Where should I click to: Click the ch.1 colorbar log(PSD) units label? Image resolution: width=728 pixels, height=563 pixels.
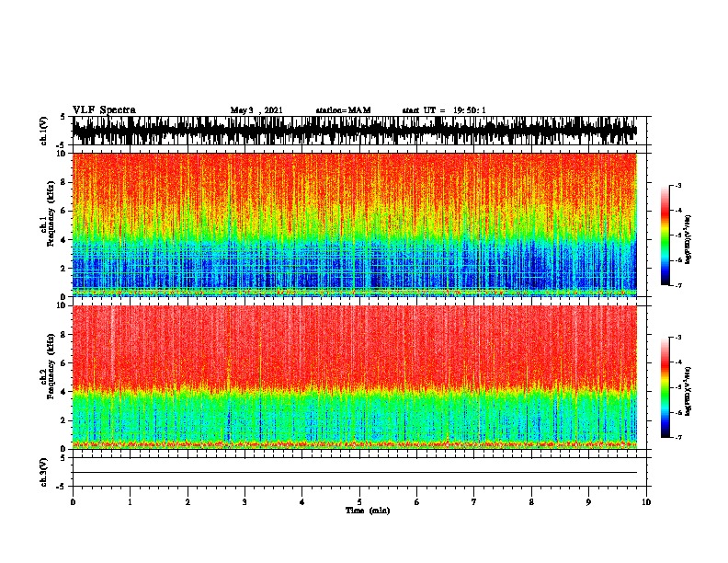click(x=688, y=240)
